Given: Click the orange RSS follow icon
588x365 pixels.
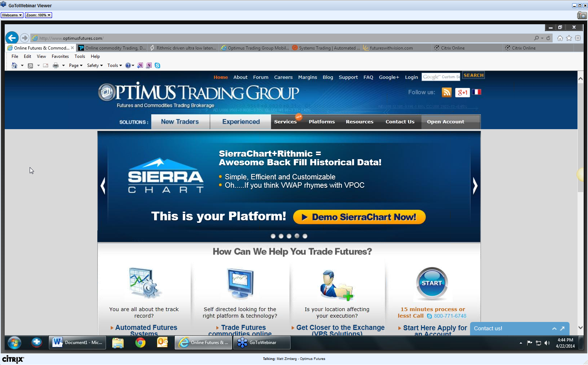Looking at the screenshot, I should [x=447, y=92].
